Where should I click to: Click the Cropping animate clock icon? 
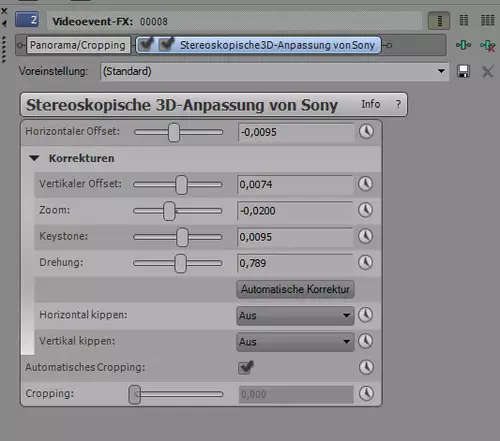point(366,393)
